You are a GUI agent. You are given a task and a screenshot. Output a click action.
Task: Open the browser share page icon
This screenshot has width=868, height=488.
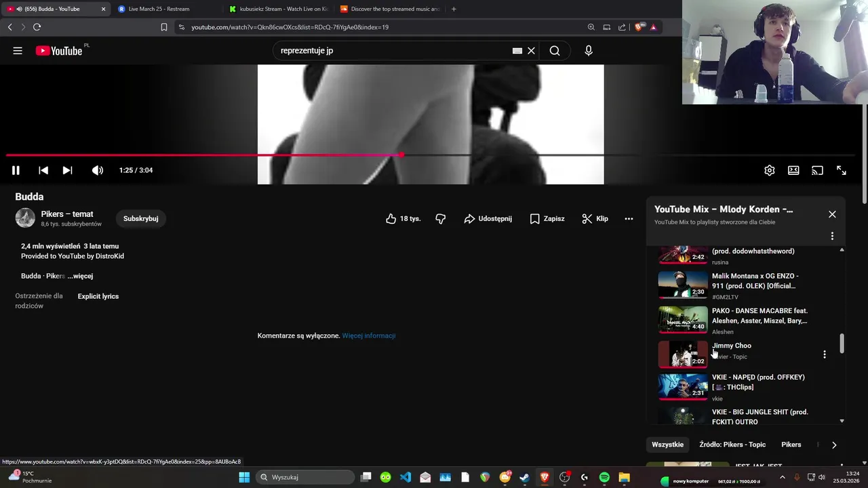(622, 27)
